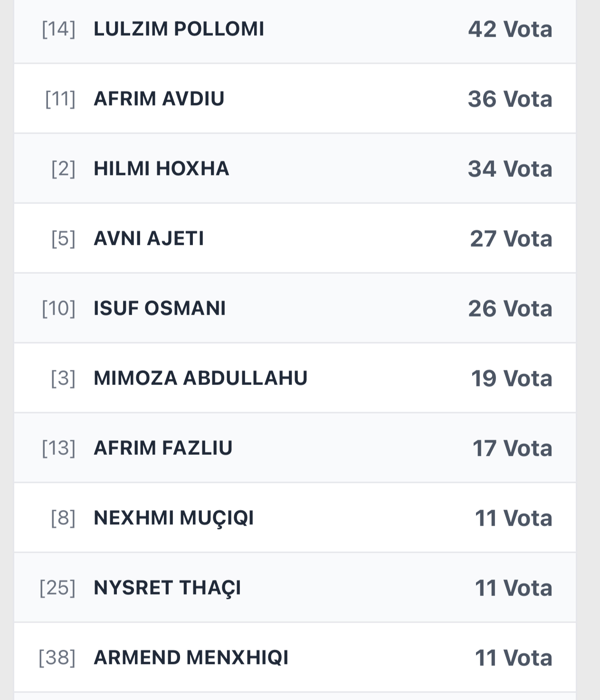The width and height of the screenshot is (600, 700).
Task: Select the Armend Menxhiqi candidate name
Action: (x=191, y=658)
